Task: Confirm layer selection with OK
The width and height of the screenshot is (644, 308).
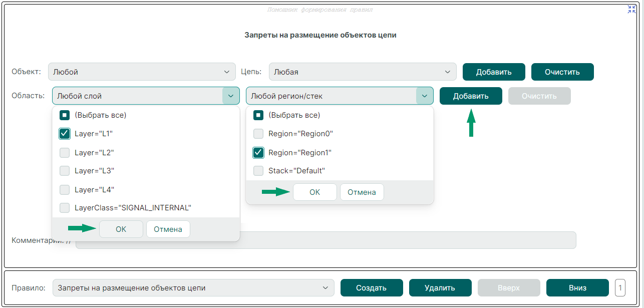Action: pyautogui.click(x=121, y=229)
